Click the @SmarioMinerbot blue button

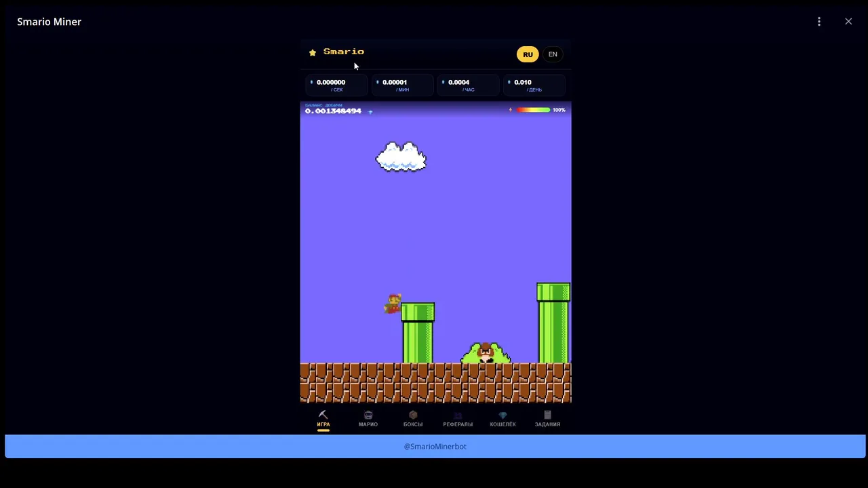435,447
